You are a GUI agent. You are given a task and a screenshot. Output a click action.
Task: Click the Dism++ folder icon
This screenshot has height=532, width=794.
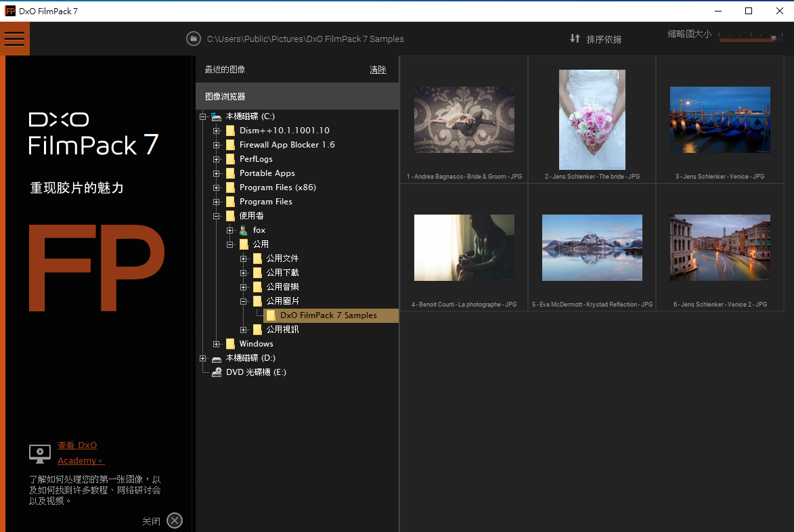tap(230, 131)
